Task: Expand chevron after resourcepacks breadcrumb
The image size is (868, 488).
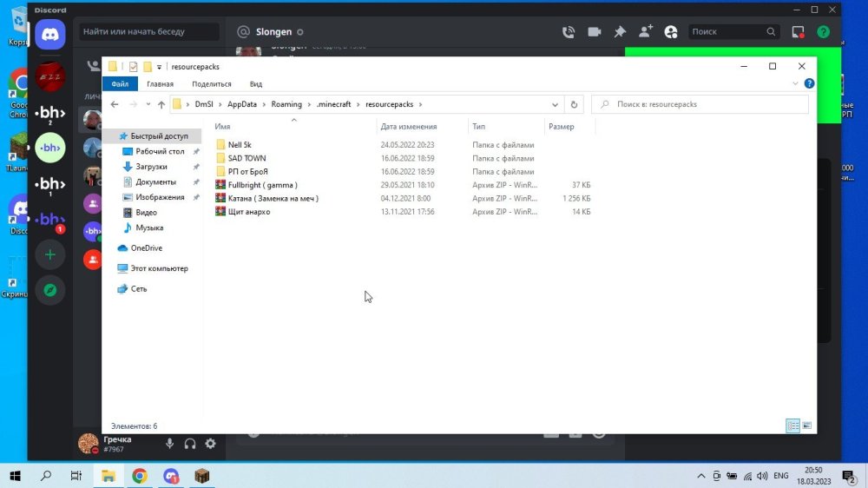Action: click(421, 104)
